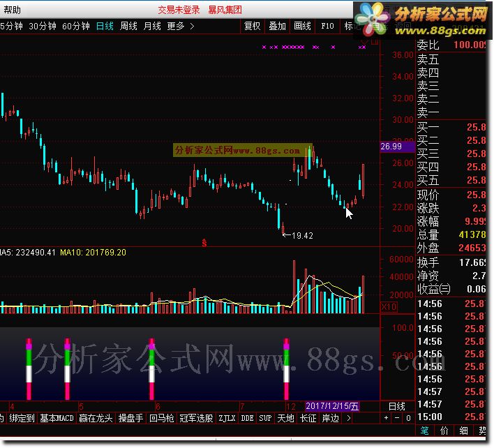
Task: Select the 长征 indicator tab
Action: pyautogui.click(x=308, y=419)
